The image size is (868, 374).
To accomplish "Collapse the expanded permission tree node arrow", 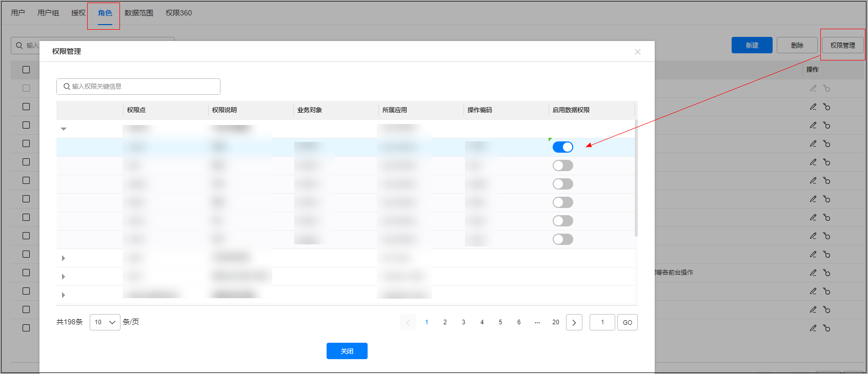I will pos(64,129).
